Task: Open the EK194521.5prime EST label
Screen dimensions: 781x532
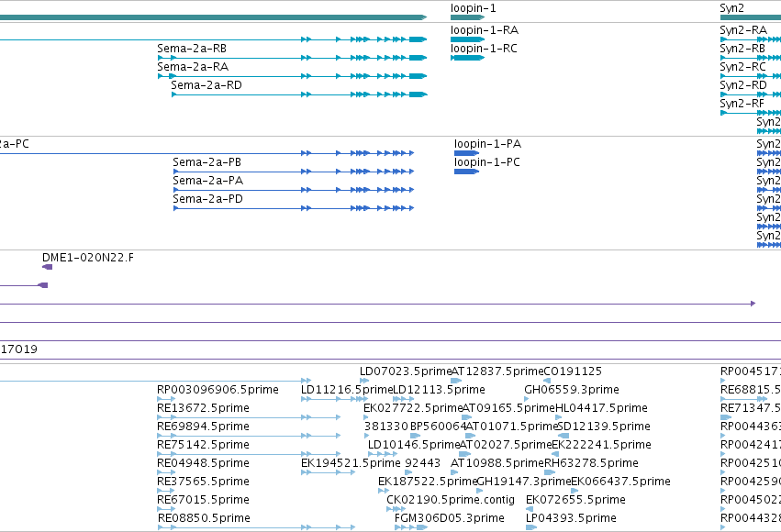Action: point(351,464)
